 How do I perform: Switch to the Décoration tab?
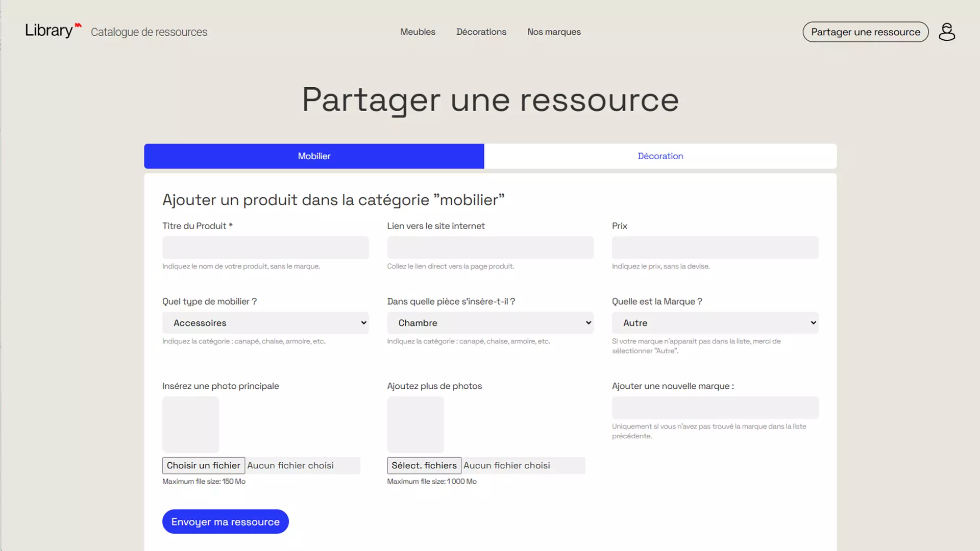pyautogui.click(x=660, y=156)
